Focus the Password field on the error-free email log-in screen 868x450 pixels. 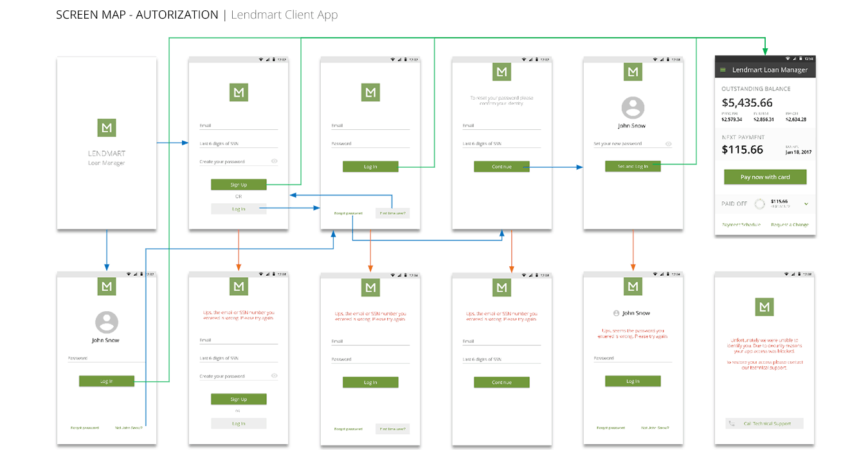click(x=370, y=144)
